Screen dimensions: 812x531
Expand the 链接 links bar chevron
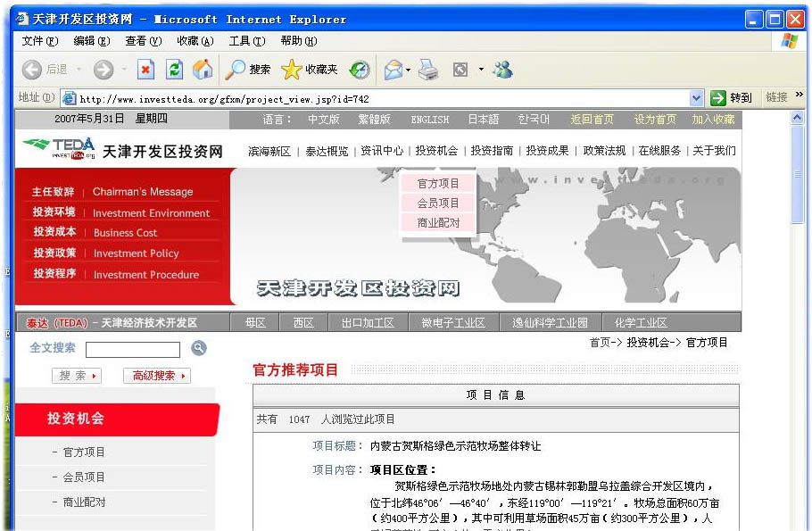tap(799, 95)
